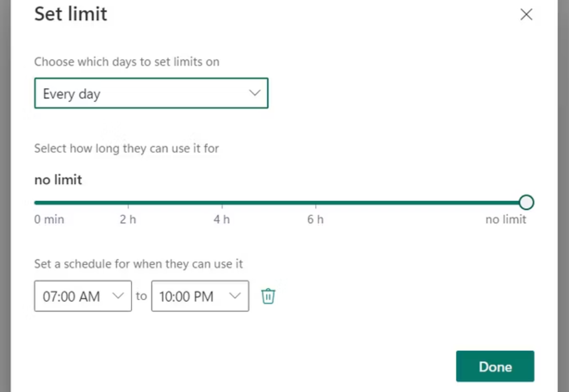Click the "0 min" slider label

49,219
